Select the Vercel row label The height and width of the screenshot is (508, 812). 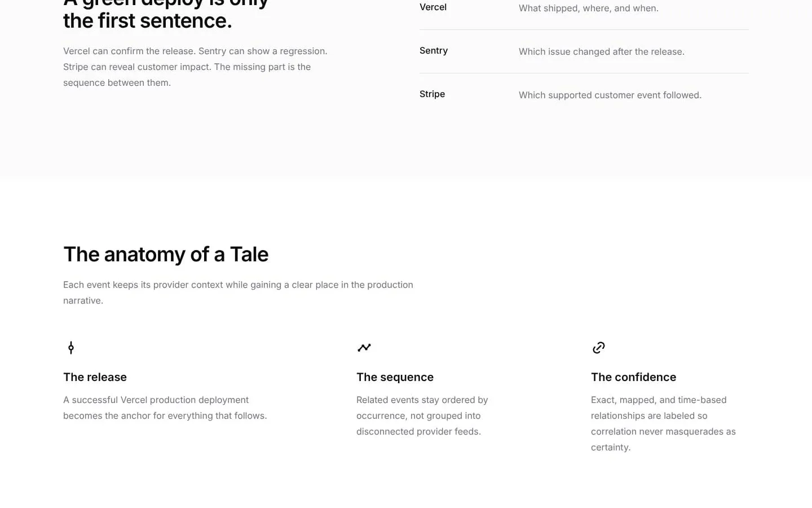(433, 7)
